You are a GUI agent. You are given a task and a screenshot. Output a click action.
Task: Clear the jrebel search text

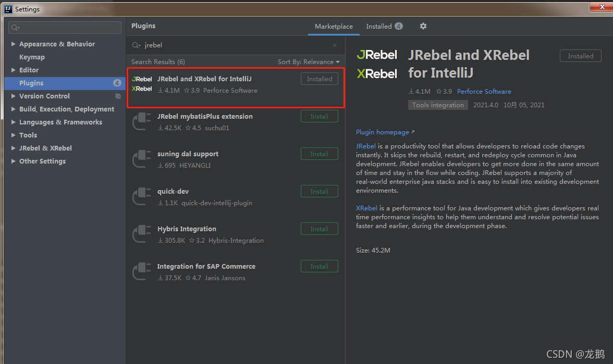coord(335,45)
